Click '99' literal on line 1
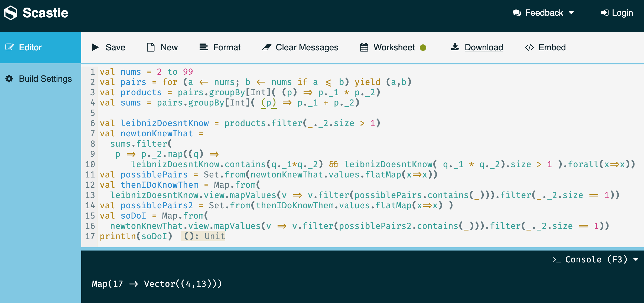 [x=188, y=72]
